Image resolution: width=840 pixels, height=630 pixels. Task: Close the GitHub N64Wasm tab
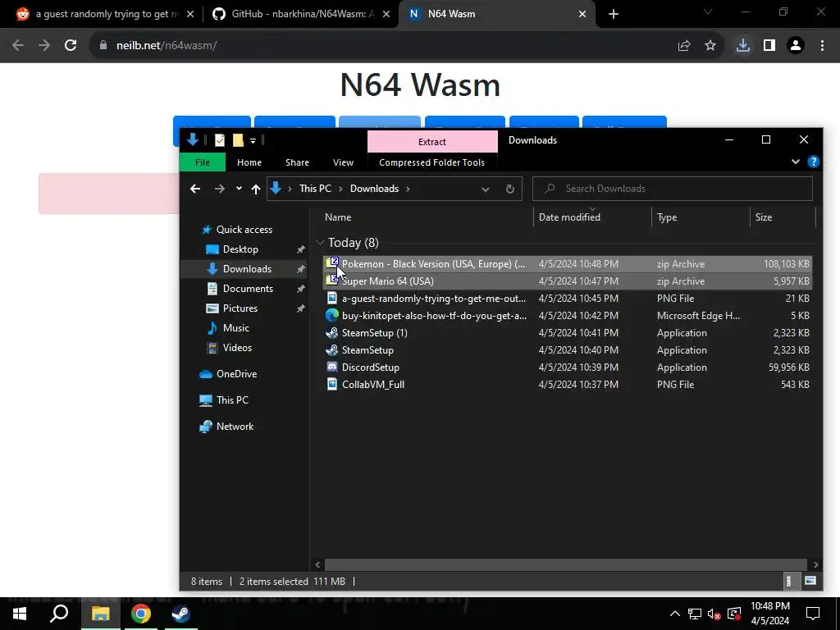[386, 14]
